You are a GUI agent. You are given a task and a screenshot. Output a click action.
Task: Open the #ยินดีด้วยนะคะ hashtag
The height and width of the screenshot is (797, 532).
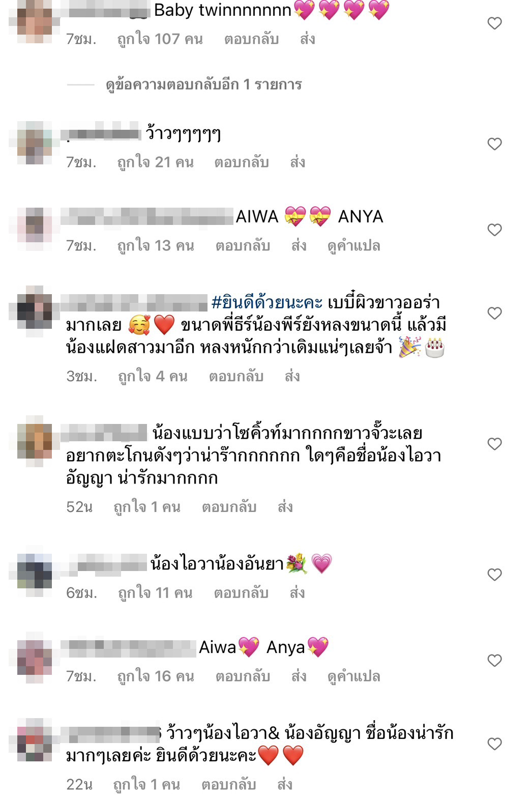point(267,303)
